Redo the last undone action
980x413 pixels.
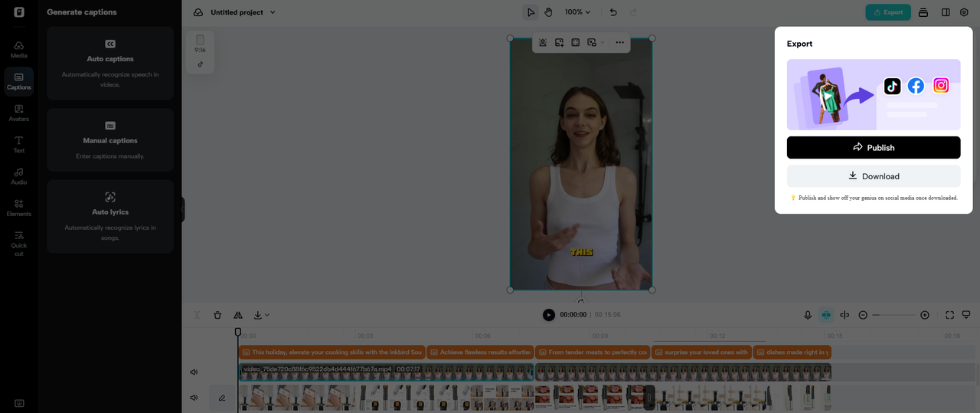point(633,12)
